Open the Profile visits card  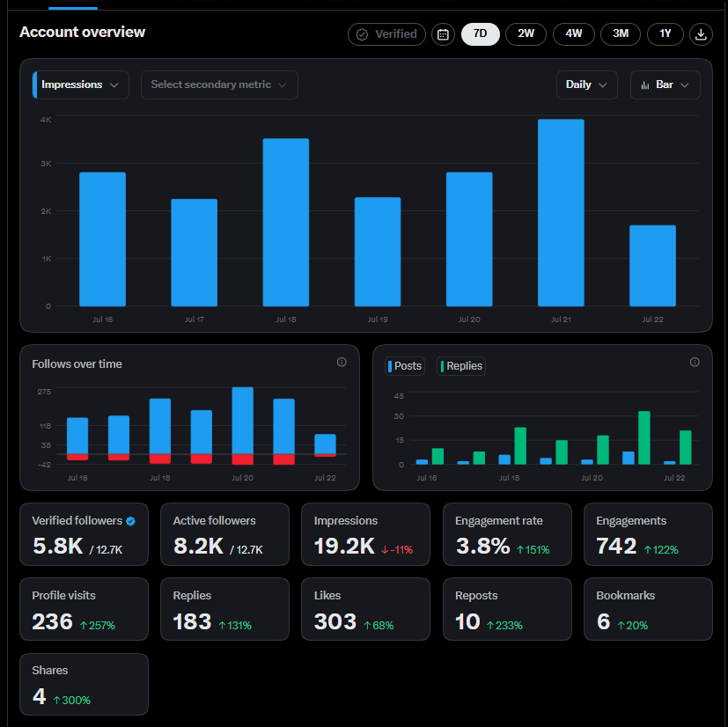point(84,609)
